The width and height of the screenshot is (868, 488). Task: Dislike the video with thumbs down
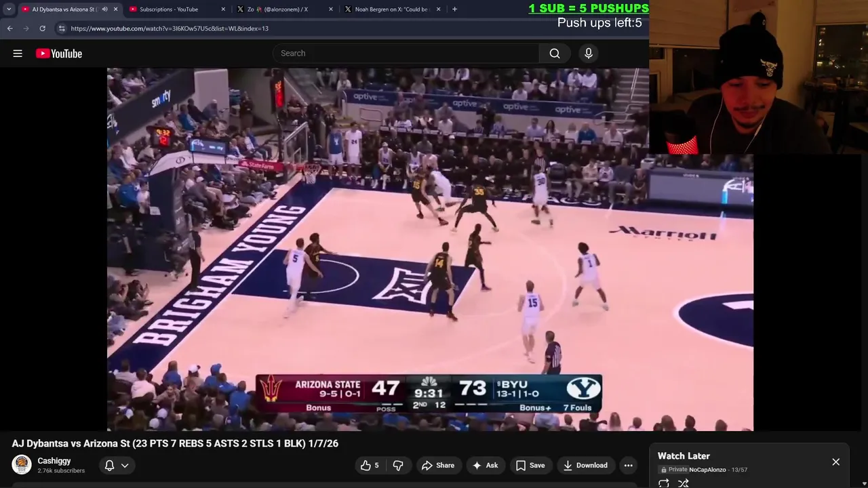(398, 466)
